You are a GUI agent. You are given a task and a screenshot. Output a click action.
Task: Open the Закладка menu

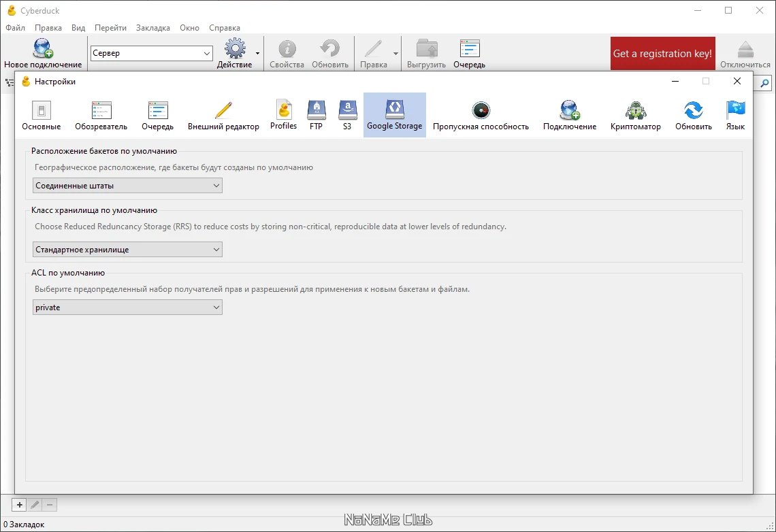pos(153,28)
